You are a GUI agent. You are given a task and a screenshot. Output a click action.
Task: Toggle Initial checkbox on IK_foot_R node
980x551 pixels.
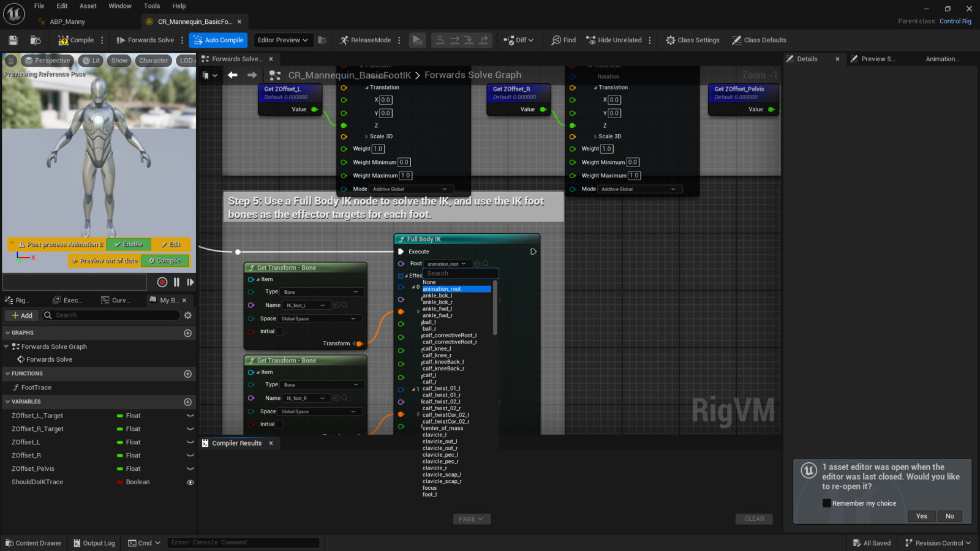[x=279, y=424]
